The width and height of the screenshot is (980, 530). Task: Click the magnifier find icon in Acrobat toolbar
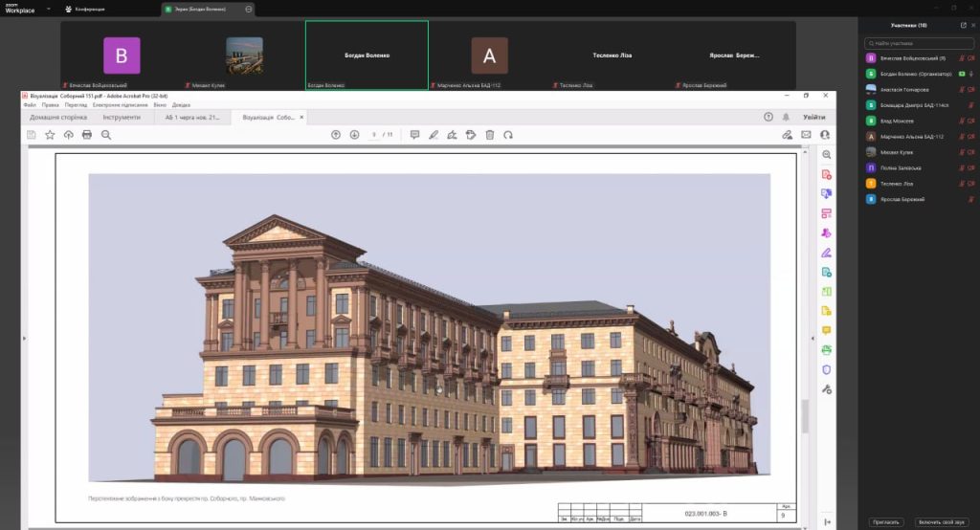106,135
